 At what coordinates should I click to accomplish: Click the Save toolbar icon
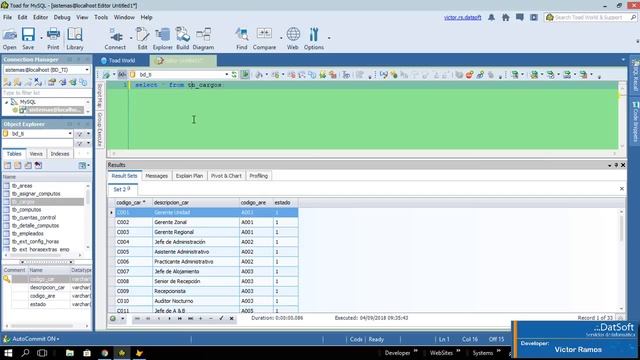28,39
